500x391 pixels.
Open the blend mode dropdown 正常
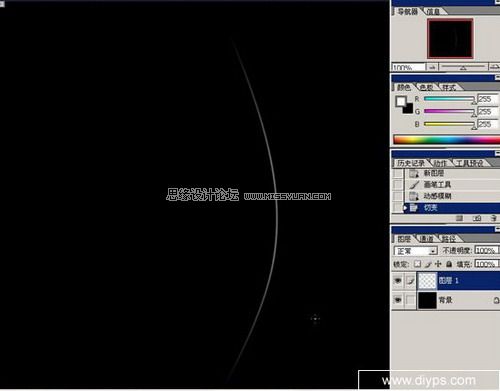click(x=415, y=251)
